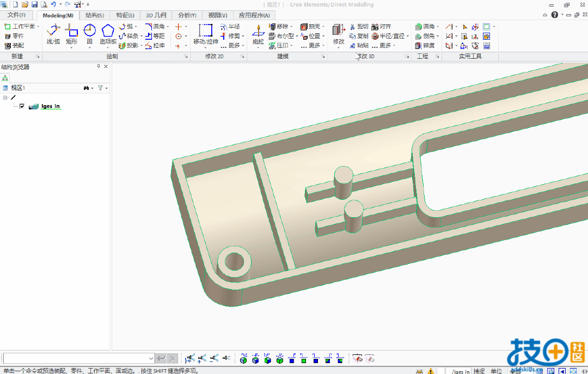This screenshot has width=588, height=374.
Task: Click the command line input field
Action: tap(75, 359)
